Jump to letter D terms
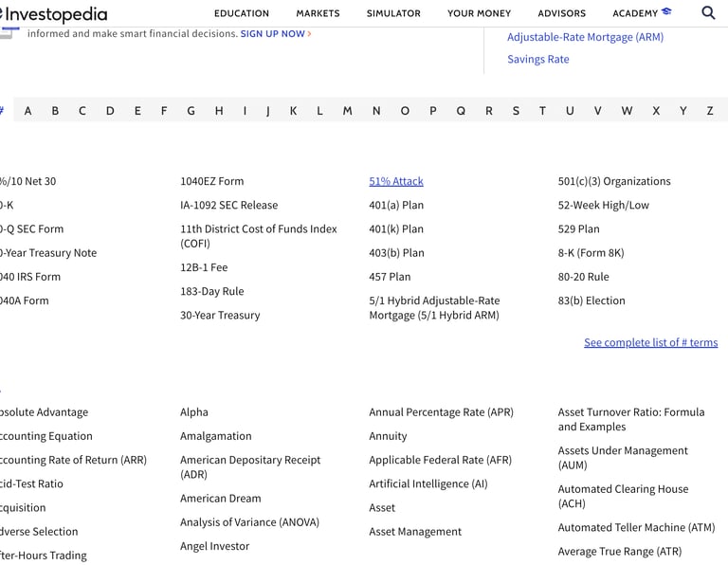 (110, 111)
